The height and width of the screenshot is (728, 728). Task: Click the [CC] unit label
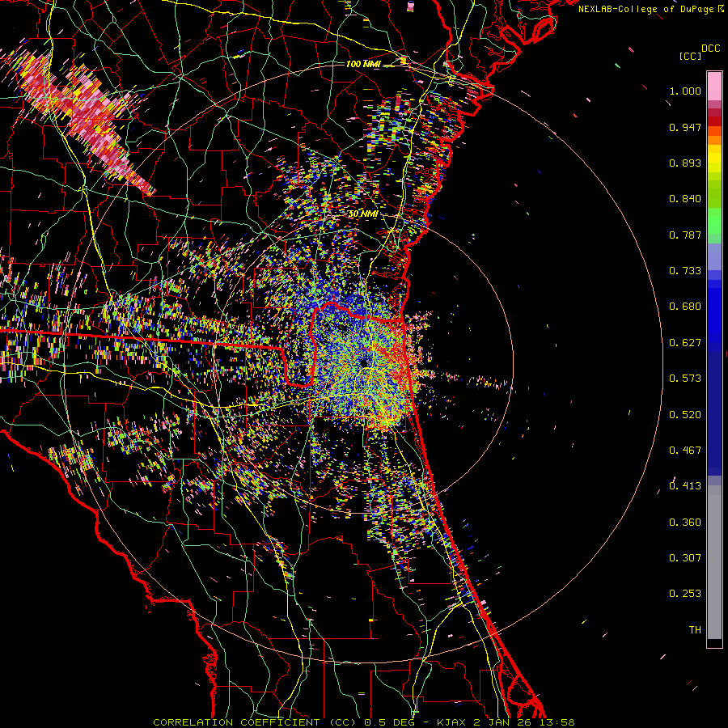(x=690, y=56)
